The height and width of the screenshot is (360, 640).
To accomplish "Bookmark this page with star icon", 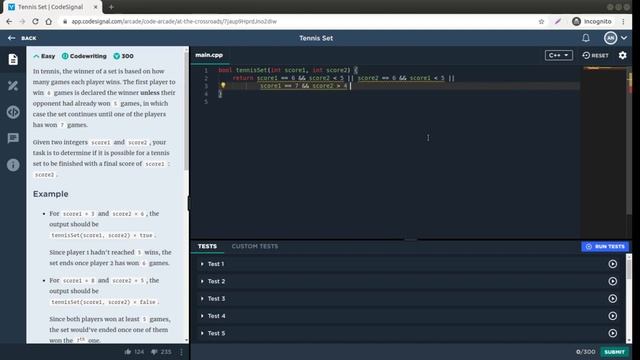I will 541,22.
